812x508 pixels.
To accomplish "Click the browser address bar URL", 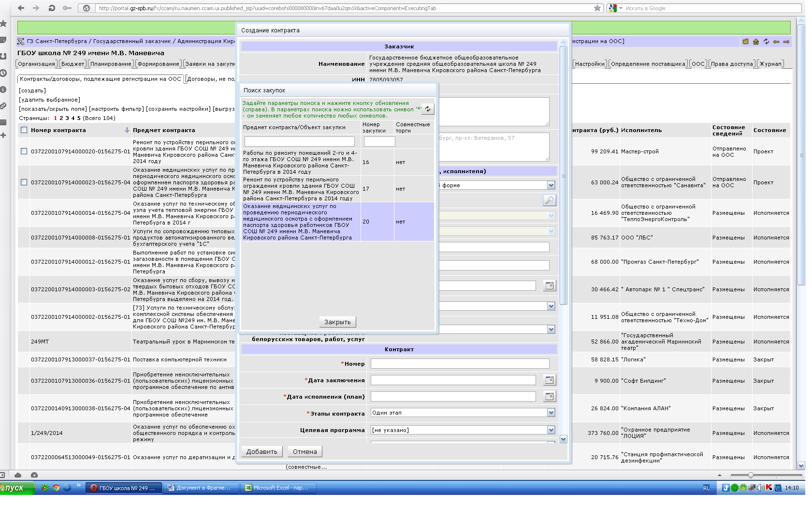I will click(267, 8).
